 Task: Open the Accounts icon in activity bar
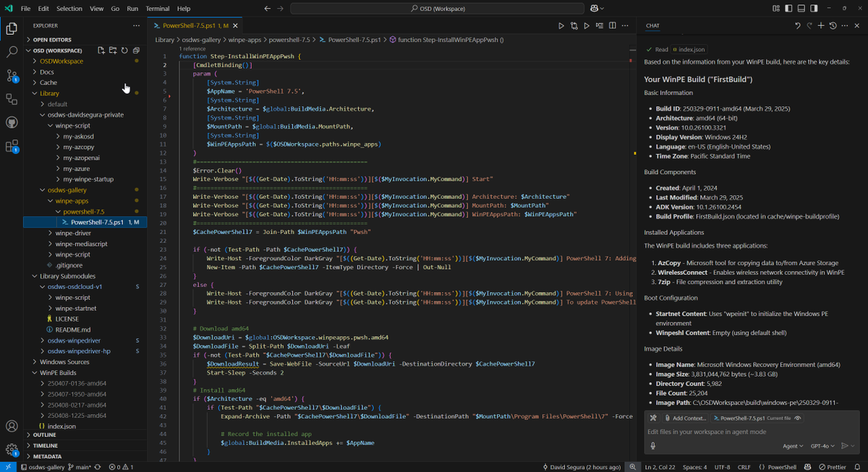pyautogui.click(x=12, y=426)
